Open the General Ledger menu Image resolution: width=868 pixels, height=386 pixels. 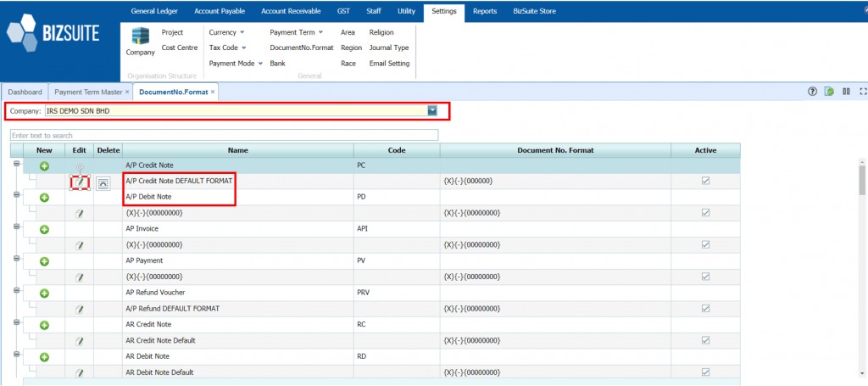154,11
